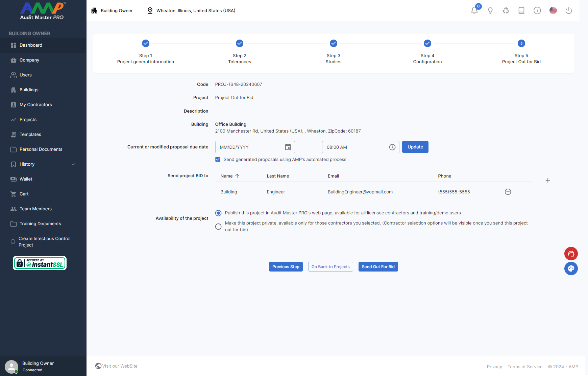588x376 pixels.
Task: Select publish project publicly radio option
Action: click(218, 213)
